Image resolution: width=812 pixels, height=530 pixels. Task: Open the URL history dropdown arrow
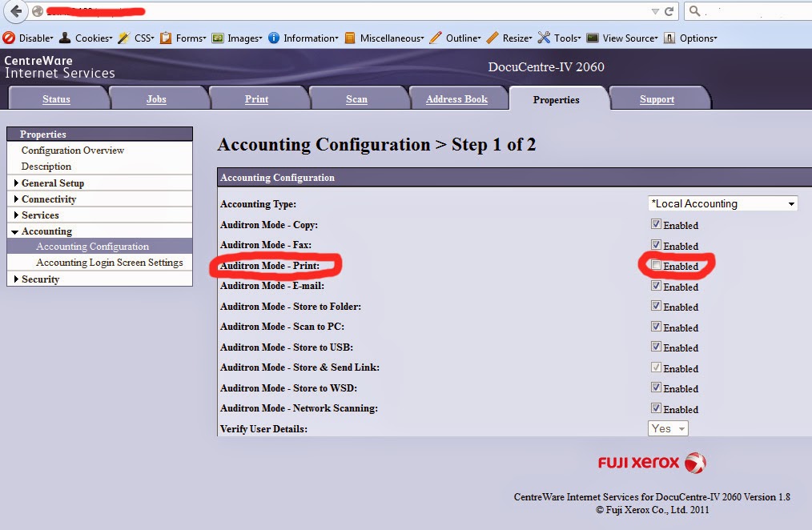(x=655, y=11)
